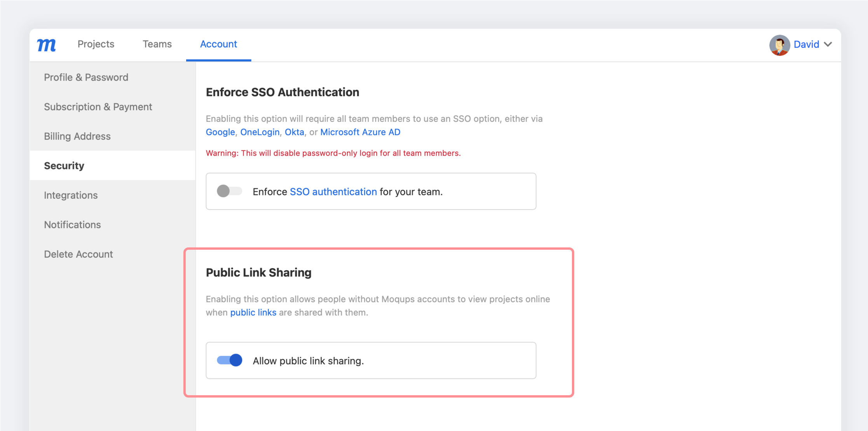The height and width of the screenshot is (431, 868).
Task: Open the Teams tab
Action: pyautogui.click(x=157, y=44)
